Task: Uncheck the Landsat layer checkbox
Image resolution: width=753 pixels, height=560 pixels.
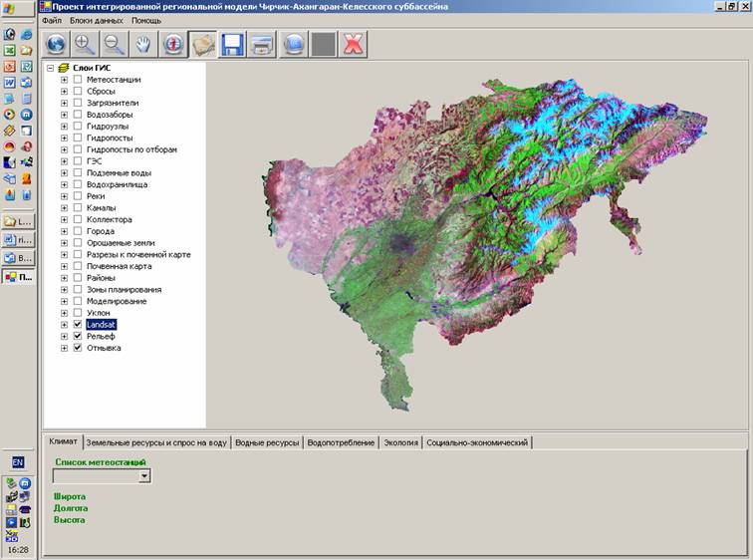Action: [78, 325]
